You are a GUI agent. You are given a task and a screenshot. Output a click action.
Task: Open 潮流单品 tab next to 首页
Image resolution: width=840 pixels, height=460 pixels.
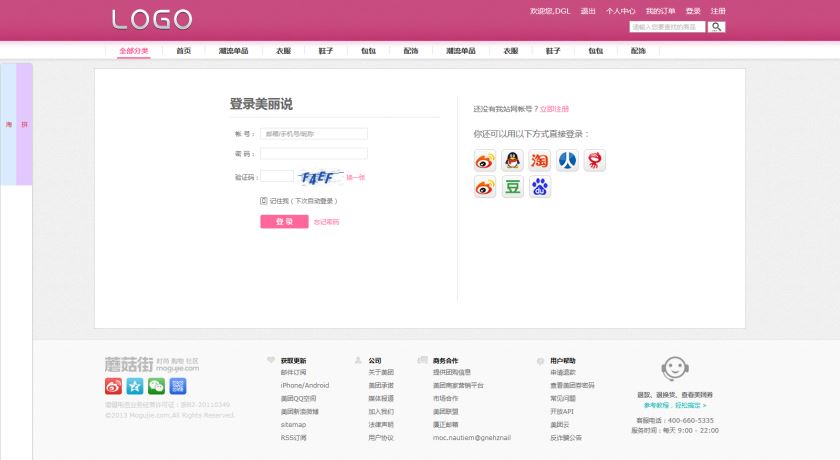click(x=234, y=51)
